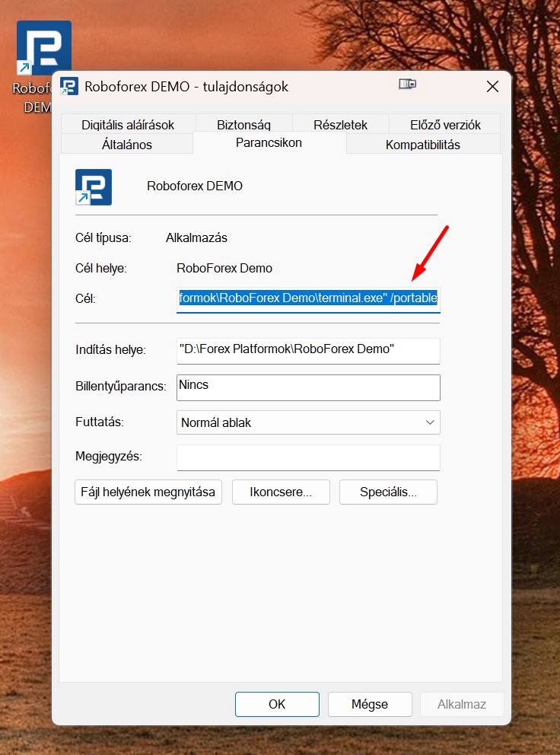Open the Kompatibilitás tab
The height and width of the screenshot is (755, 560).
(423, 145)
